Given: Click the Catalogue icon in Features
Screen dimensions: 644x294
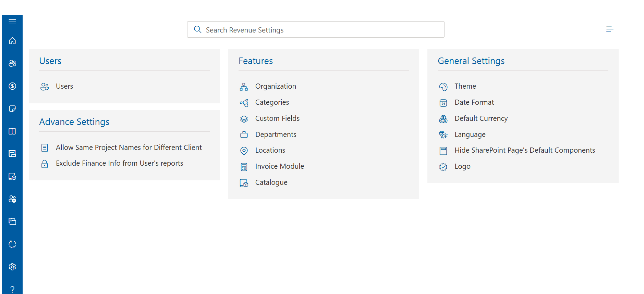Looking at the screenshot, I should [x=244, y=183].
